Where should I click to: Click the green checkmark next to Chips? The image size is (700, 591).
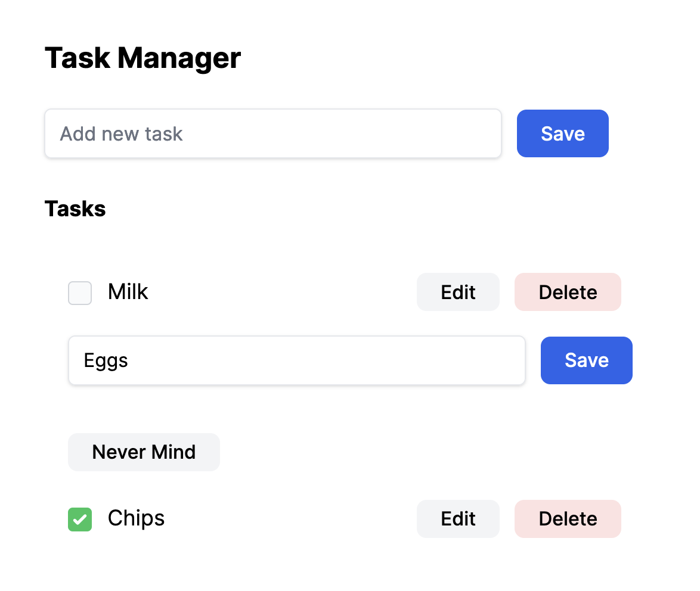79,519
